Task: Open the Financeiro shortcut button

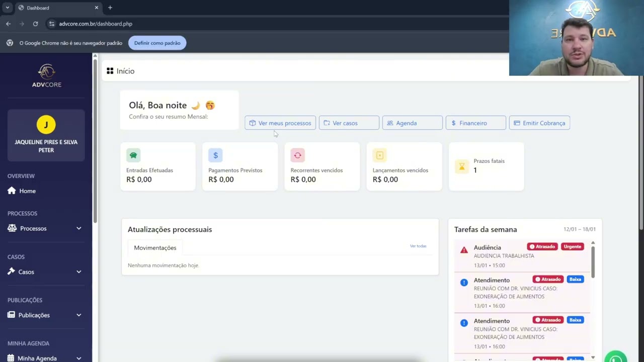Action: 476,123
